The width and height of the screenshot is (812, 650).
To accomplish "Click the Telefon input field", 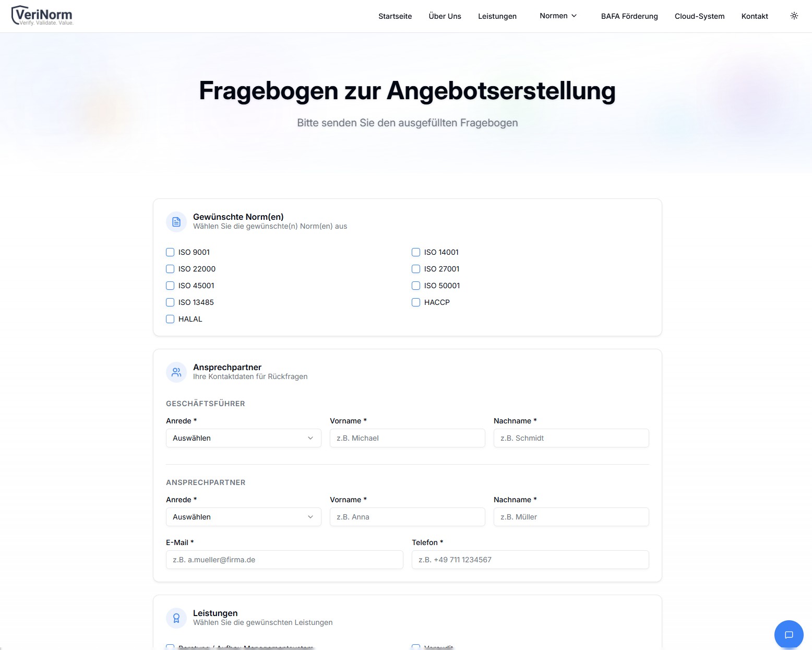I will (530, 560).
